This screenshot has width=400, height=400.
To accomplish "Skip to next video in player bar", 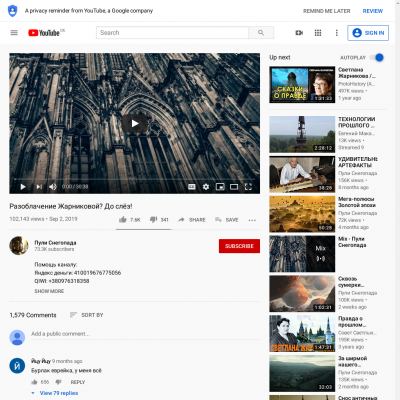I will 39,187.
